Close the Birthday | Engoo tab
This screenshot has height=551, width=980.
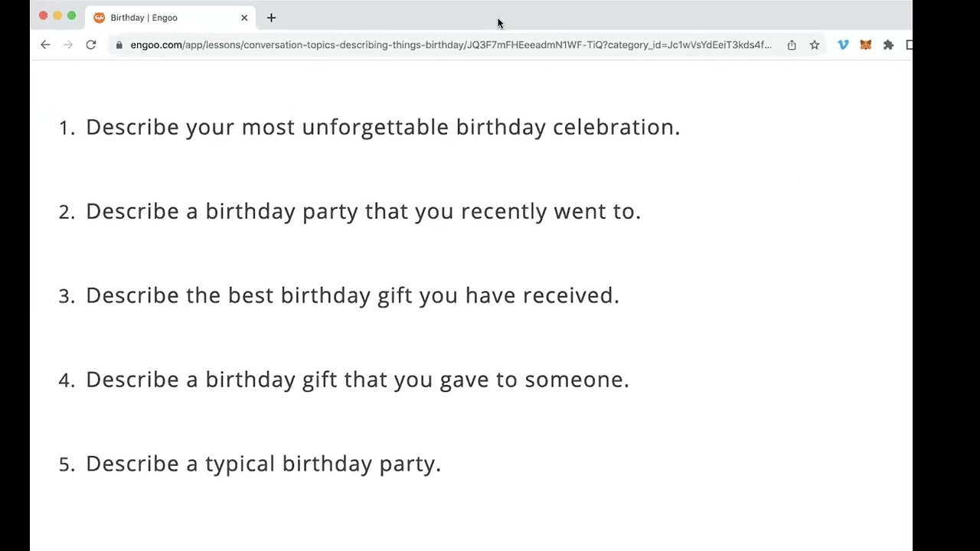(244, 18)
